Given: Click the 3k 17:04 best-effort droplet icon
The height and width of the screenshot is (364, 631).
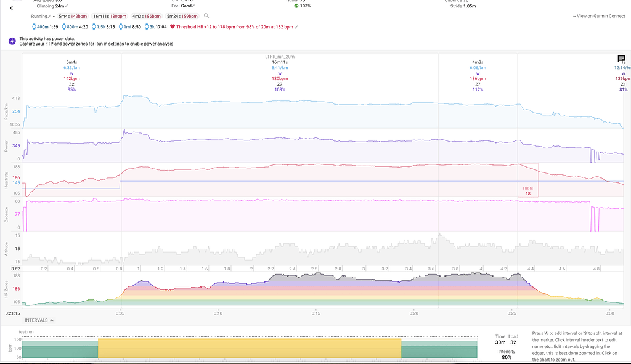Looking at the screenshot, I should pos(146,26).
